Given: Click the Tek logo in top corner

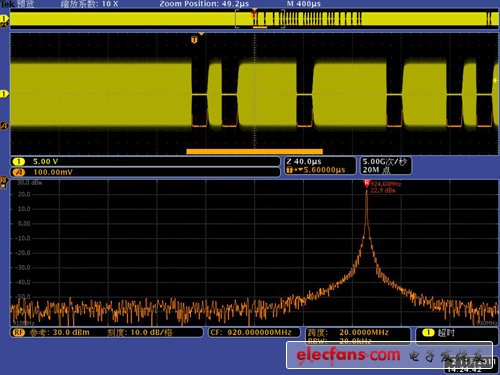Looking at the screenshot, I should click(7, 4).
